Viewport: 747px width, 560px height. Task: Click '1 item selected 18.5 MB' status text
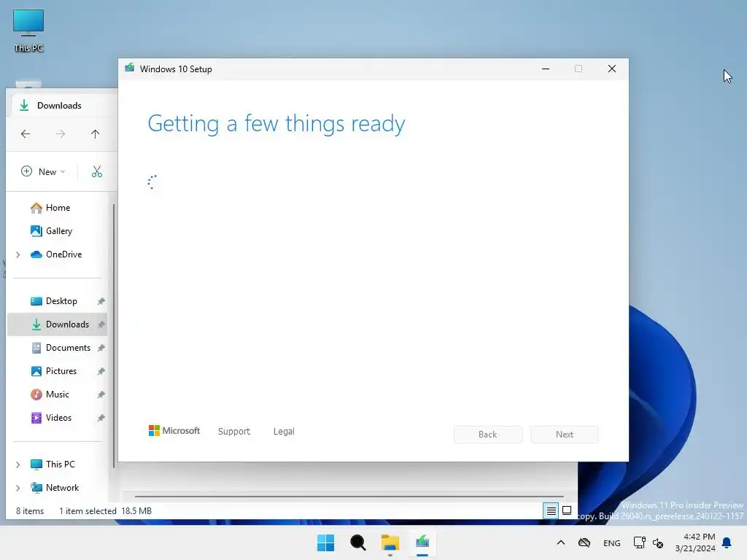point(105,511)
